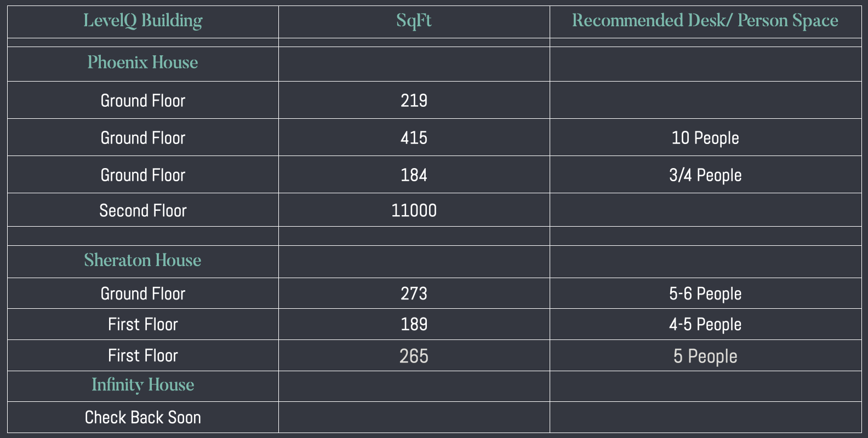The image size is (868, 438).
Task: Click the 265 SqFt value
Action: tap(414, 356)
